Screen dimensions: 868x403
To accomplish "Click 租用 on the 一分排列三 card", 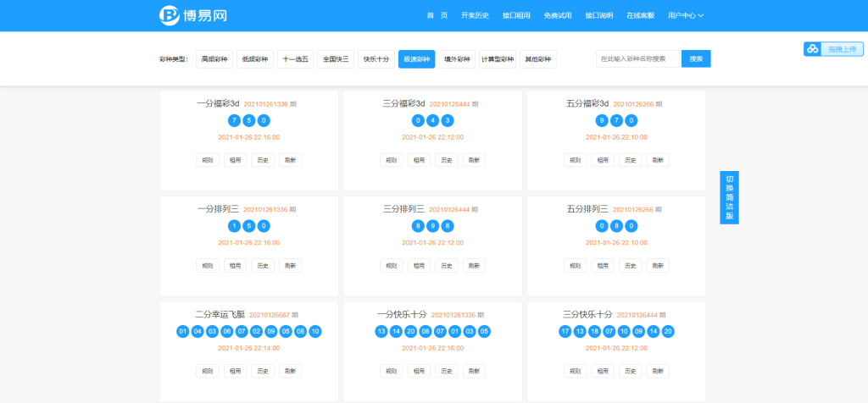I will (x=235, y=265).
